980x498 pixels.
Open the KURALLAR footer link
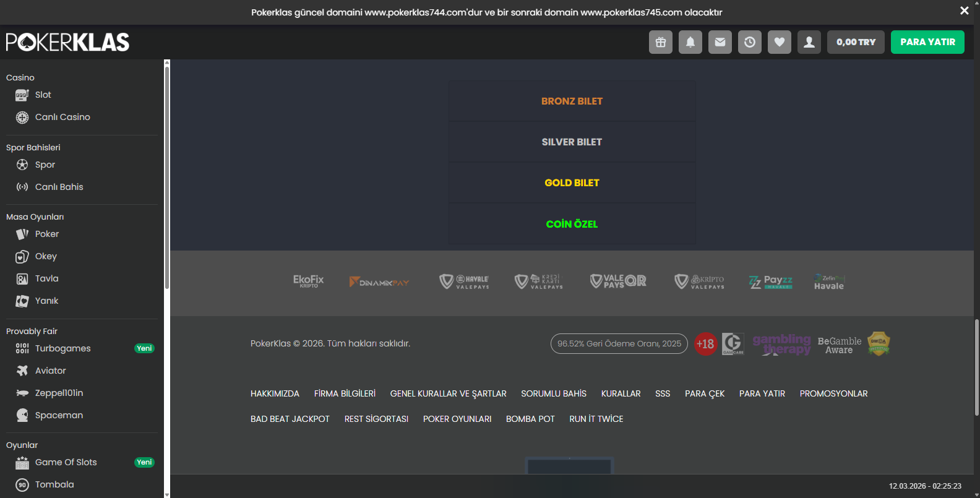point(621,393)
